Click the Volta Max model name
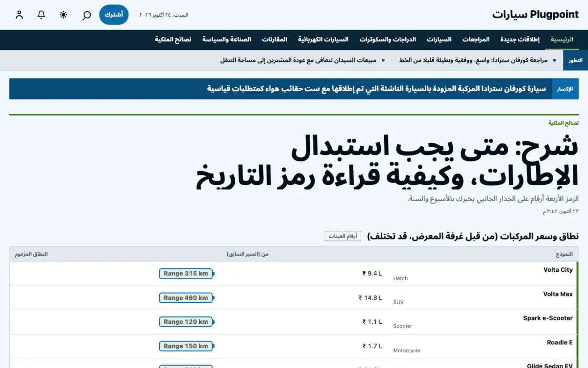The image size is (588, 368). (558, 294)
